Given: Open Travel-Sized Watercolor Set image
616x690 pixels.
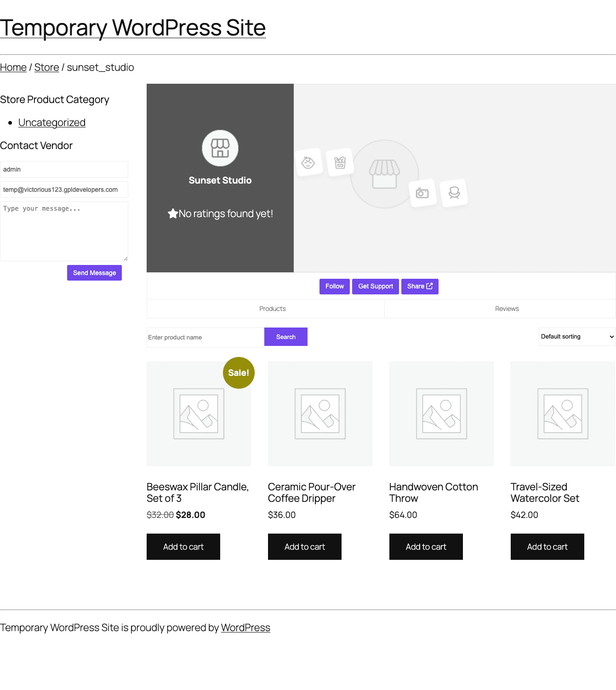Looking at the screenshot, I should point(563,414).
